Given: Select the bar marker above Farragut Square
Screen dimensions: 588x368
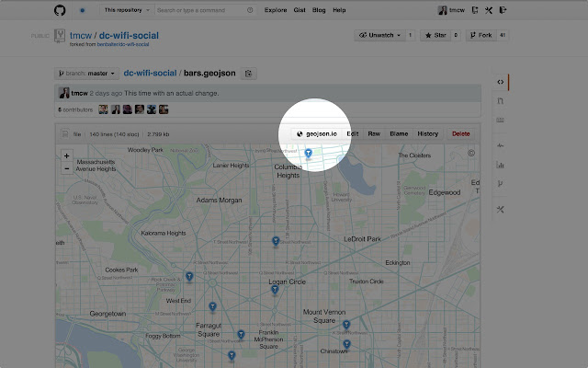Looking at the screenshot, I should tap(212, 306).
